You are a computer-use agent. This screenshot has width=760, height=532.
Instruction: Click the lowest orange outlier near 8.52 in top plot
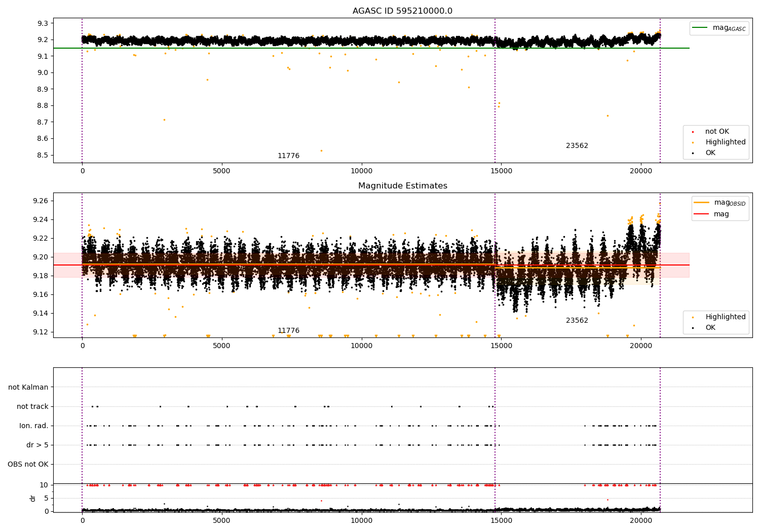321,150
